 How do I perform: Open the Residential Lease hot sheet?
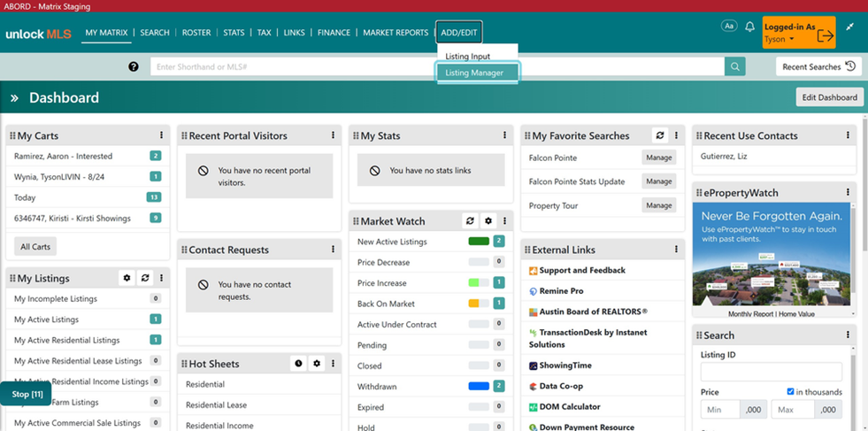(215, 405)
